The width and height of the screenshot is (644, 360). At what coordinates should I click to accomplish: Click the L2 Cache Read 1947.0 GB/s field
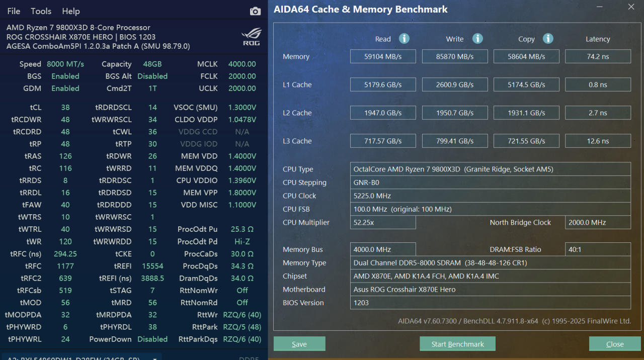point(383,113)
